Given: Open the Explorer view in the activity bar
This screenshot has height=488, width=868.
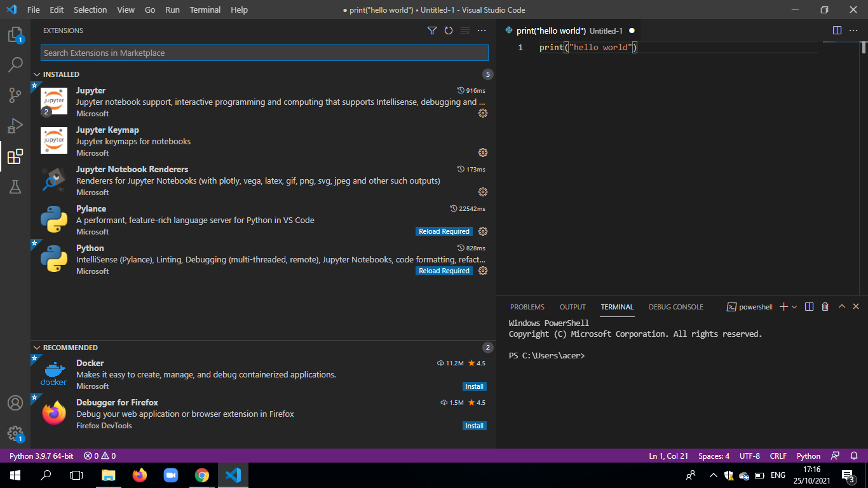Looking at the screenshot, I should [15, 35].
